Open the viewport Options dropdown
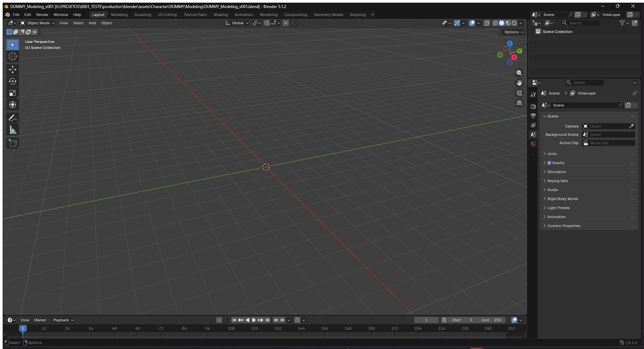Image resolution: width=644 pixels, height=349 pixels. [514, 32]
